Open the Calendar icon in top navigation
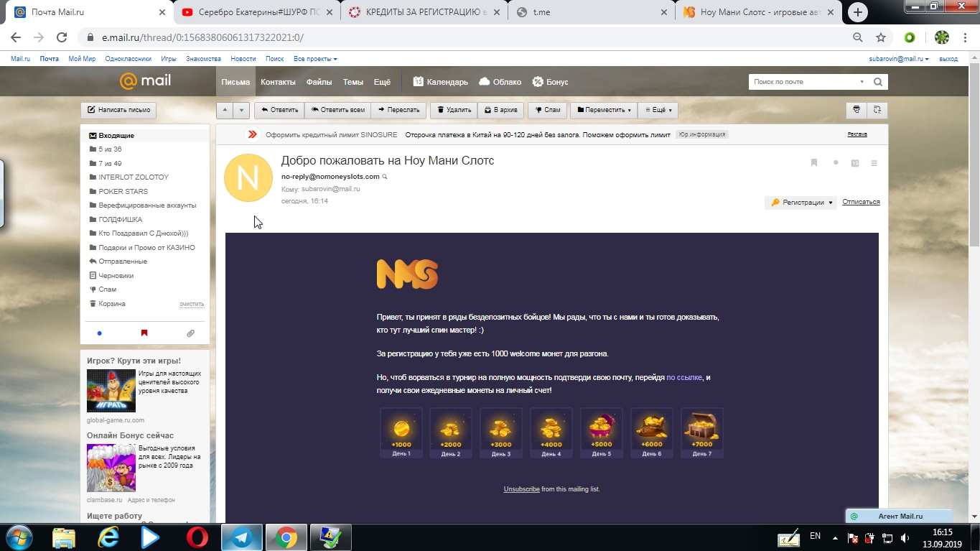Image resolution: width=980 pixels, height=551 pixels. [419, 82]
